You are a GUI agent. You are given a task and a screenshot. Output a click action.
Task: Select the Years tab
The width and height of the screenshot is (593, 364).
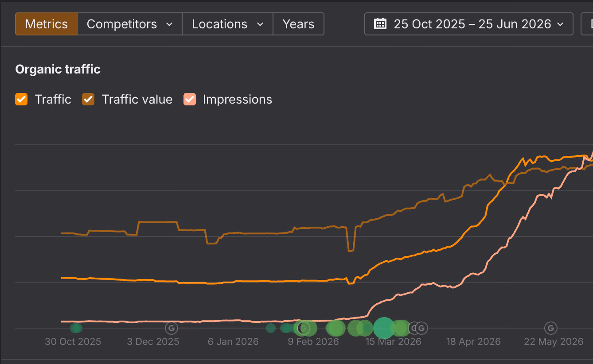coord(298,24)
